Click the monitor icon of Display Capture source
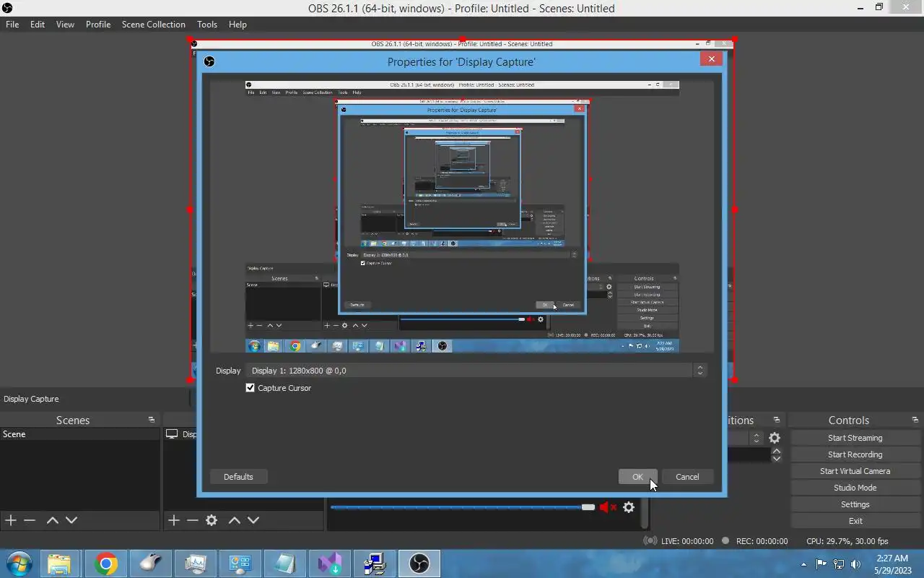Screen dimensions: 924x578 coord(172,434)
